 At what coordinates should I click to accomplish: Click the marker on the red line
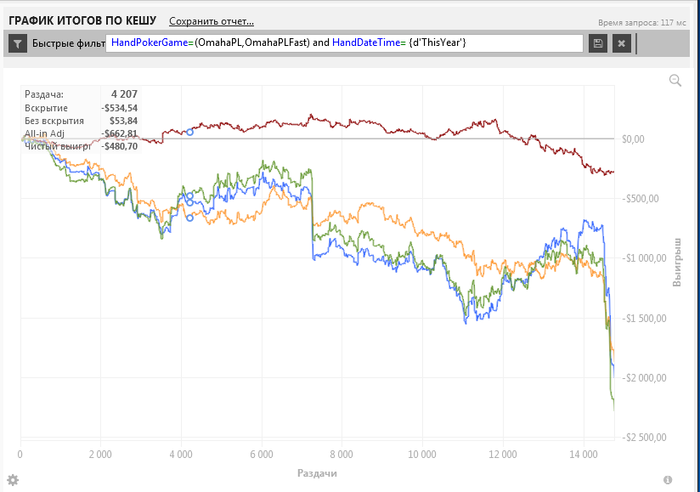click(x=190, y=132)
